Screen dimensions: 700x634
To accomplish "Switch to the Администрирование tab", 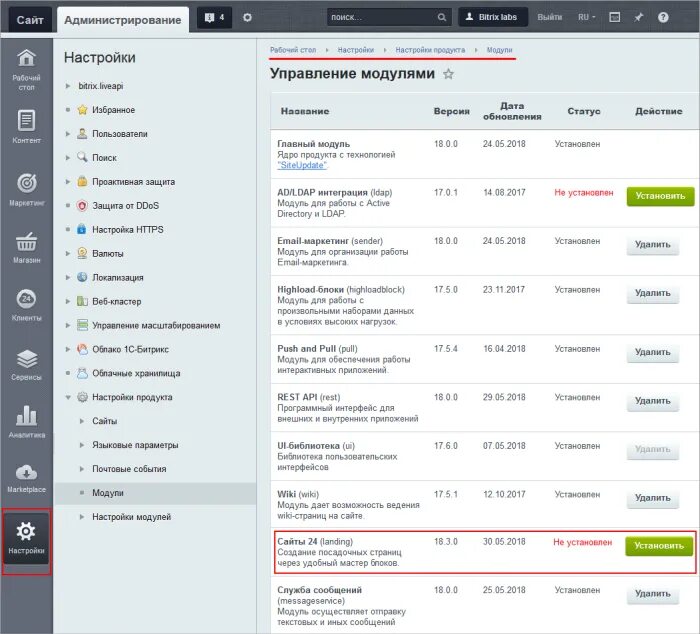I will (123, 20).
